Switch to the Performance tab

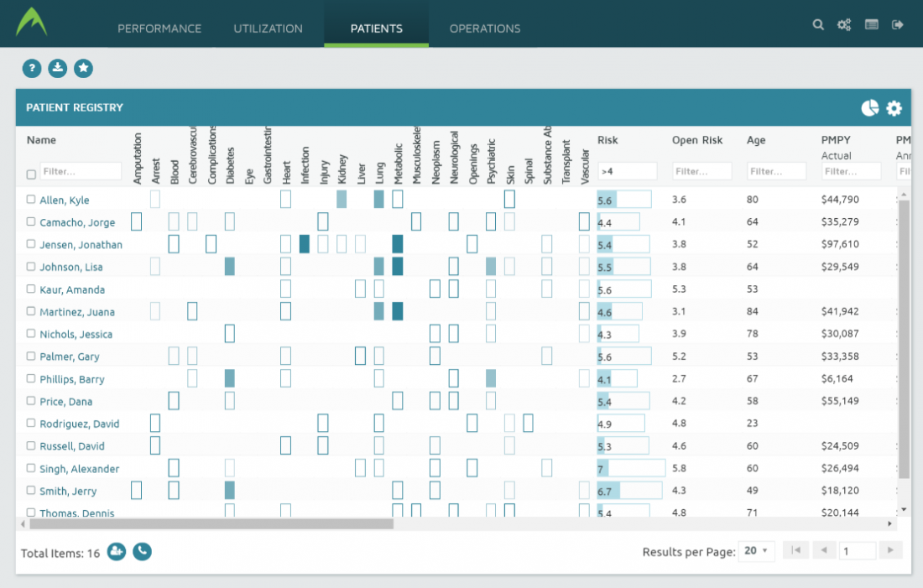point(159,29)
